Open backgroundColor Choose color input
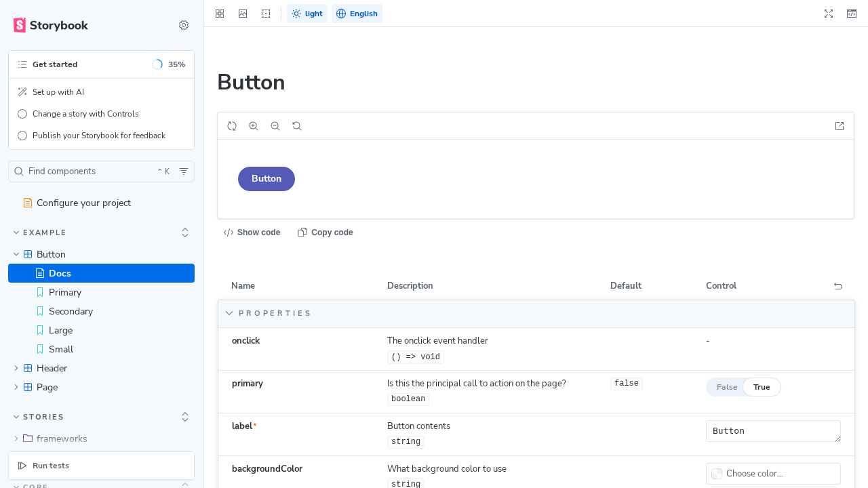This screenshot has height=488, width=868. click(x=773, y=474)
